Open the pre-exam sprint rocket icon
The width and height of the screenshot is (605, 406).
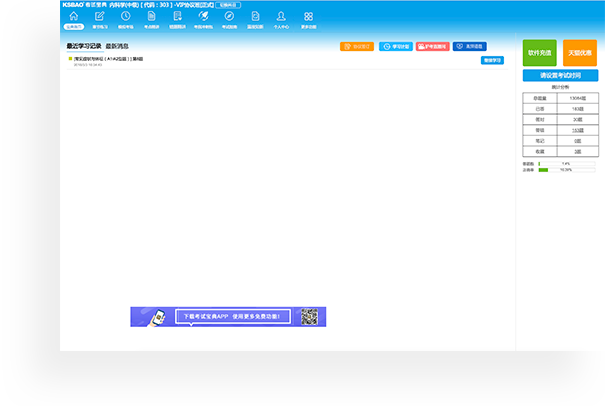click(203, 18)
